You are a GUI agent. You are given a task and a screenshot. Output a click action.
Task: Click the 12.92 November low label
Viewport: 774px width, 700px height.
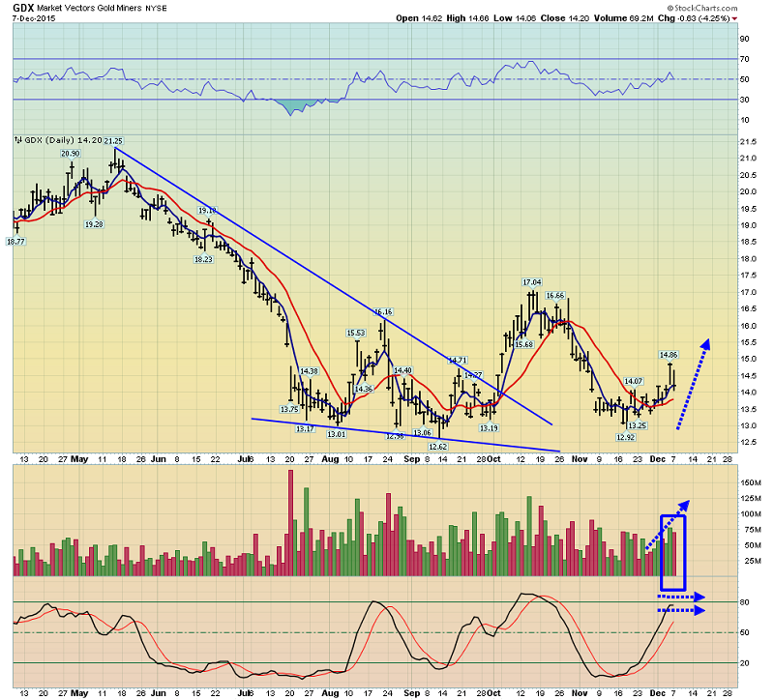coord(625,437)
